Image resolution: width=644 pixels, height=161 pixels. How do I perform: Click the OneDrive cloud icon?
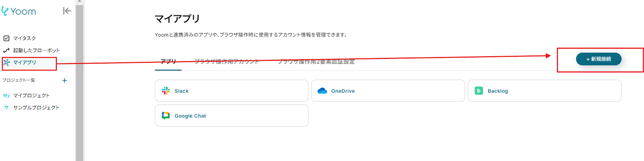click(x=322, y=91)
